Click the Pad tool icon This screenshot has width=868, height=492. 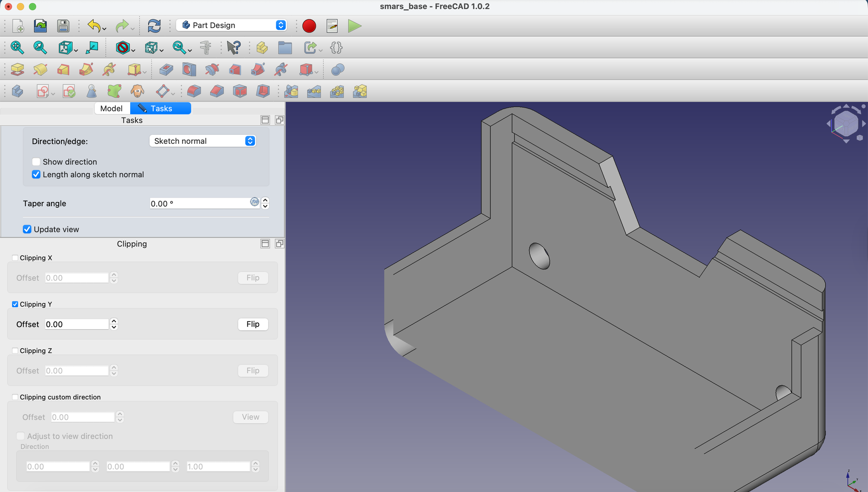pyautogui.click(x=17, y=69)
